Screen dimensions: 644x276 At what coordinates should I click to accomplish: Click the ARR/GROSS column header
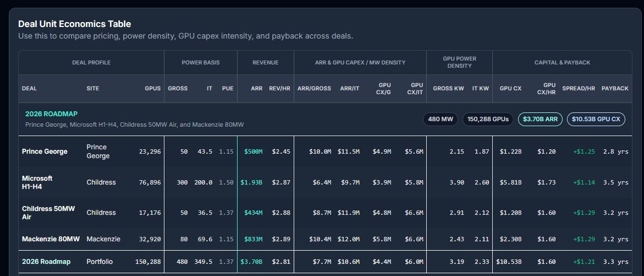click(314, 89)
